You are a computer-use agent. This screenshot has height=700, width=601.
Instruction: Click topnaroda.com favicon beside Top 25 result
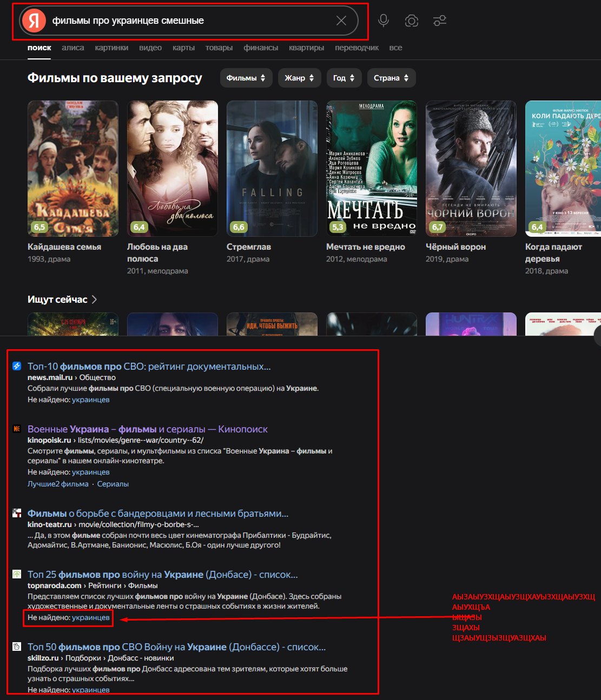[17, 574]
